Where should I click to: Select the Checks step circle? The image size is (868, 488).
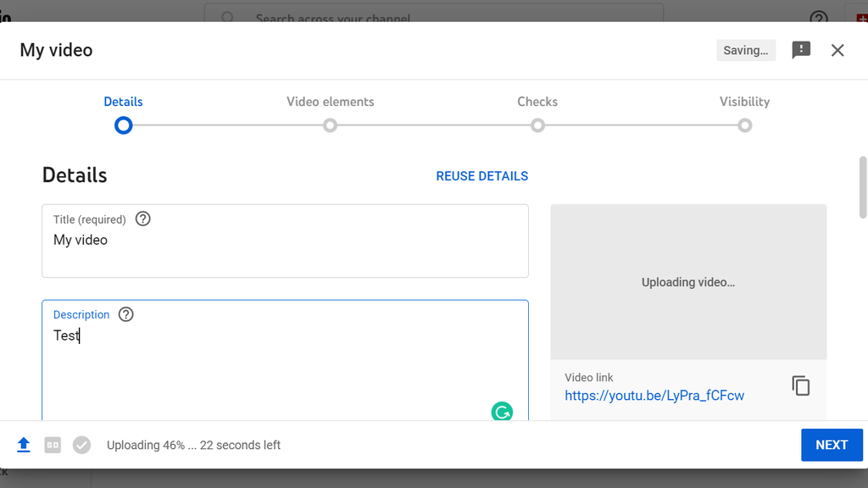[x=537, y=125]
